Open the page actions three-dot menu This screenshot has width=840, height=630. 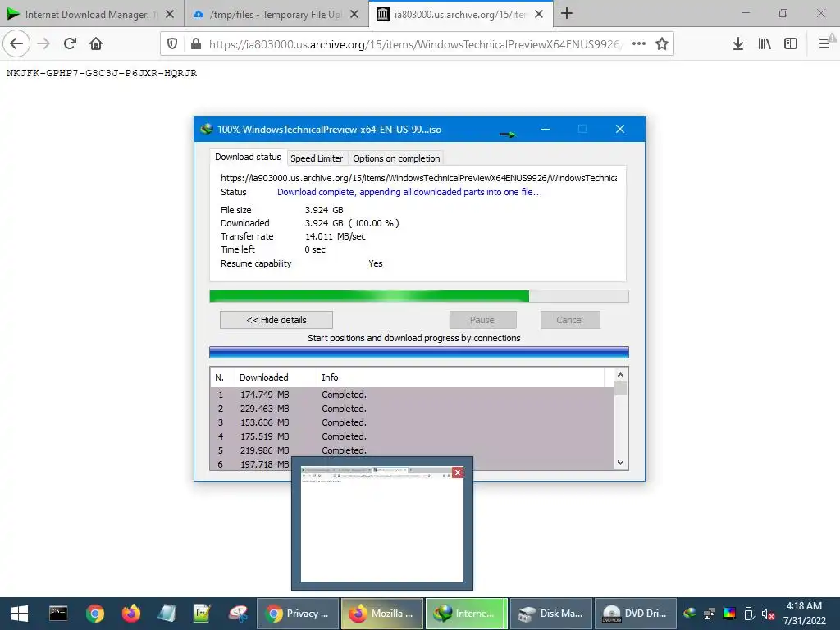point(638,44)
